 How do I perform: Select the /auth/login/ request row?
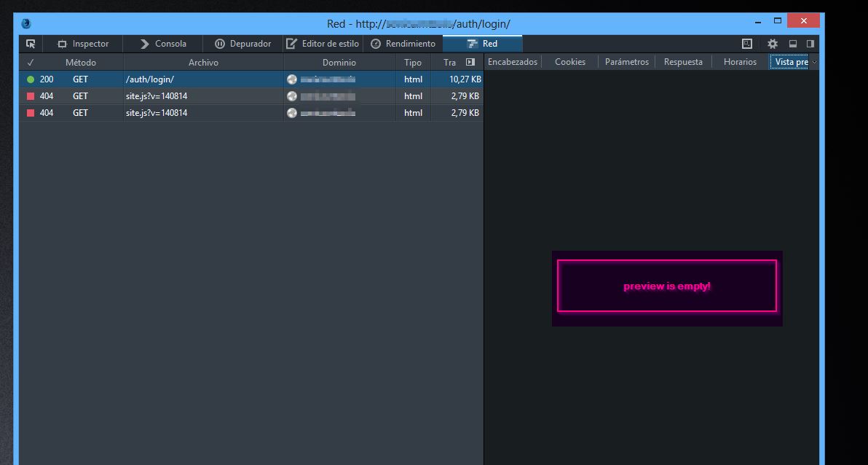[x=251, y=79]
